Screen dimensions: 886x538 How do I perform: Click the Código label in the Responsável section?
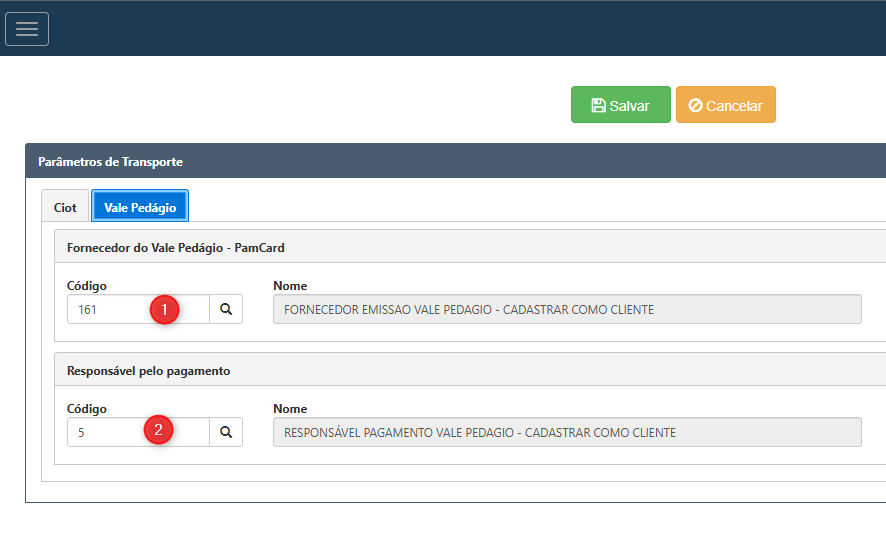(x=87, y=408)
